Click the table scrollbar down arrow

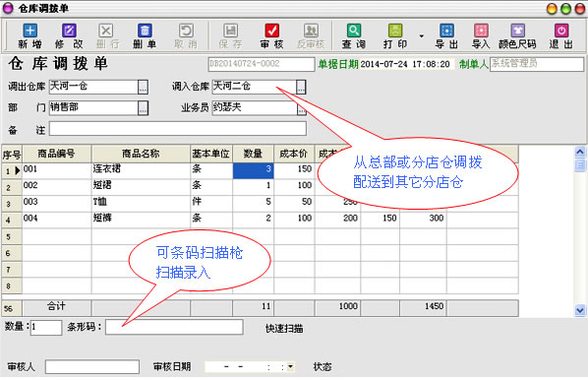pyautogui.click(x=580, y=310)
